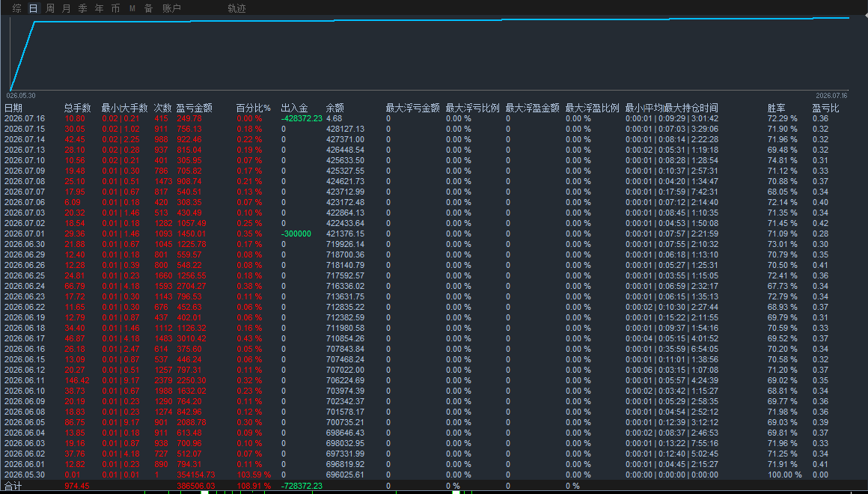Click the 86.75 total lots value

pyautogui.click(x=75, y=422)
